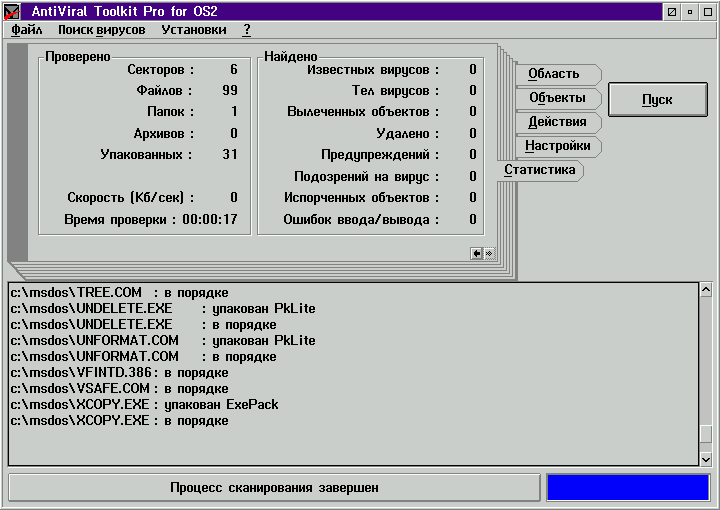Open the AntiViral Toolkit system menu icon
This screenshot has height=510, width=720.
point(11,11)
